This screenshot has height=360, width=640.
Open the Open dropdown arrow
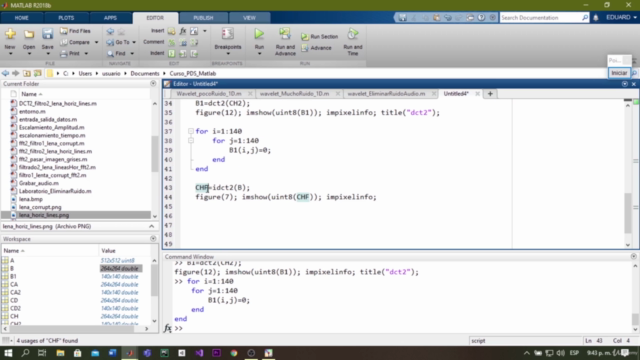(x=29, y=54)
